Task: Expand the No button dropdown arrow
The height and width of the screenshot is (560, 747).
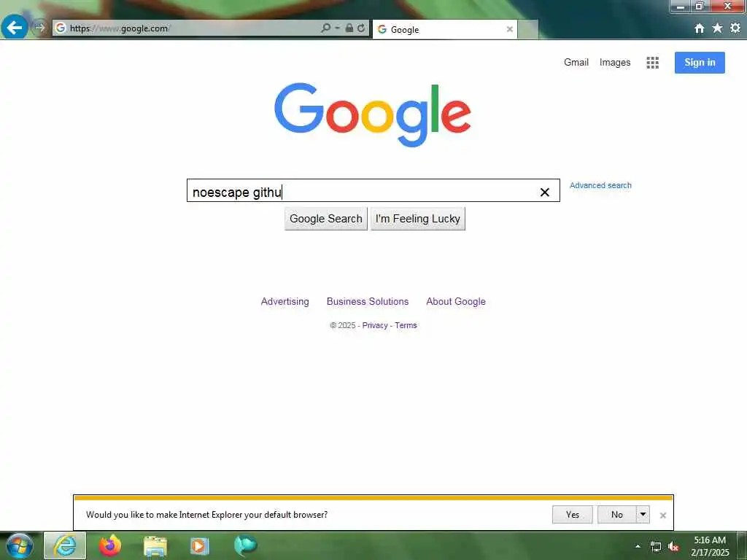Action: click(x=643, y=514)
